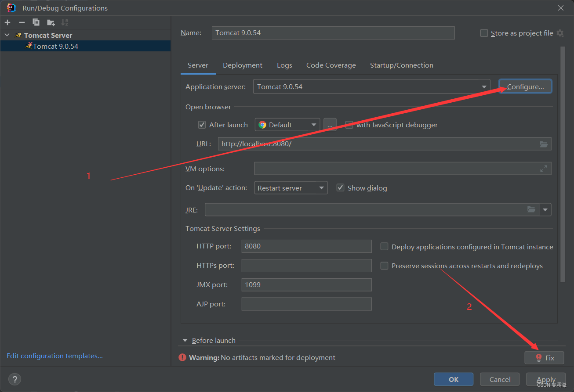Sort configurations alphabetically
Screen dimensions: 574x392
pyautogui.click(x=65, y=22)
